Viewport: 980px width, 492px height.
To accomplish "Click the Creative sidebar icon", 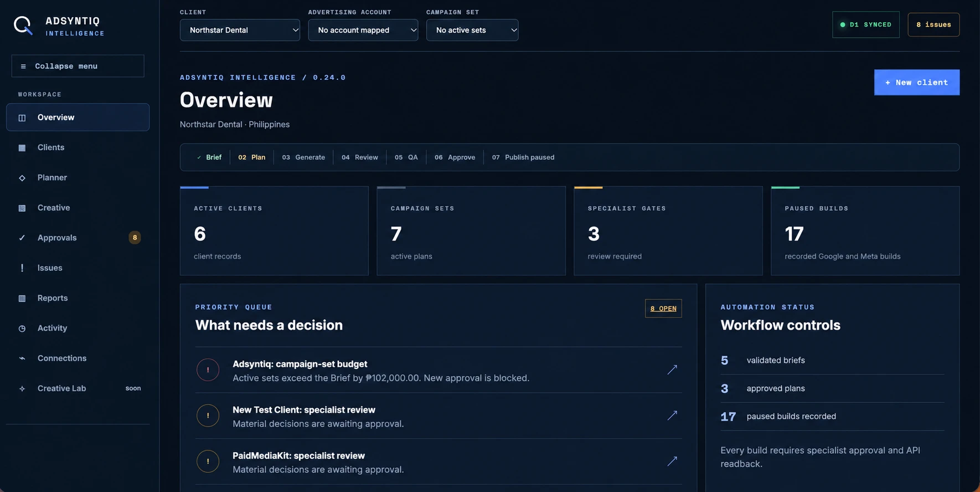I will [x=22, y=208].
